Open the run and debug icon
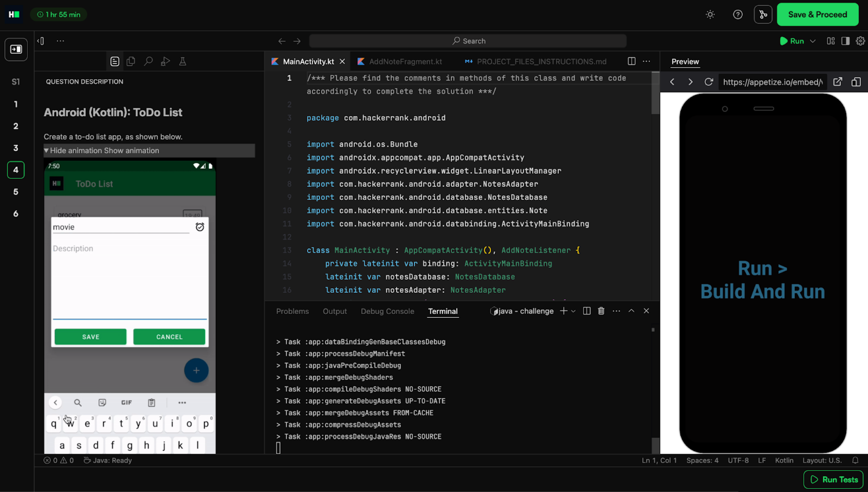The image size is (868, 492). (x=165, y=61)
